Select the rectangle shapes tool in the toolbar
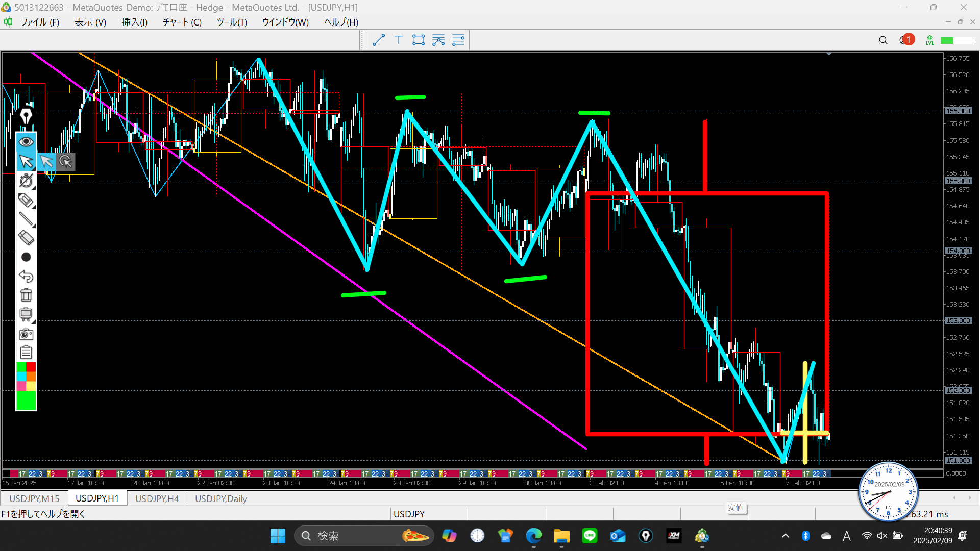The height and width of the screenshot is (551, 980). click(x=419, y=40)
